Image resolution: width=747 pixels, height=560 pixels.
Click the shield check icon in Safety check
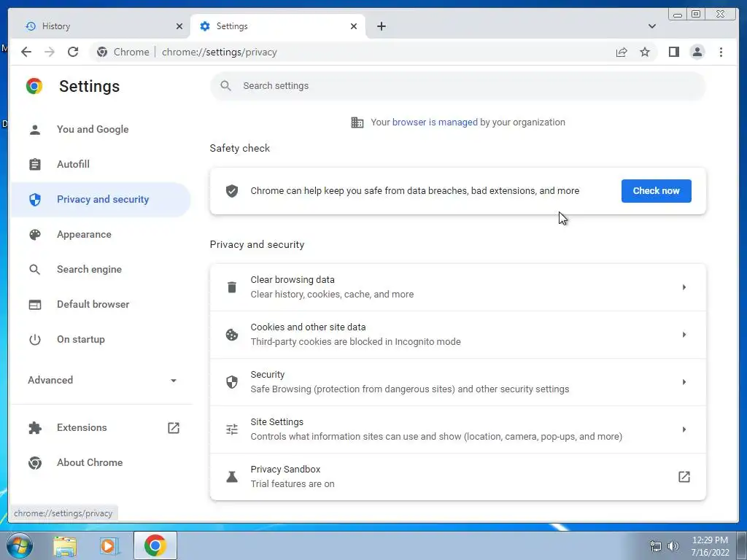pyautogui.click(x=232, y=191)
